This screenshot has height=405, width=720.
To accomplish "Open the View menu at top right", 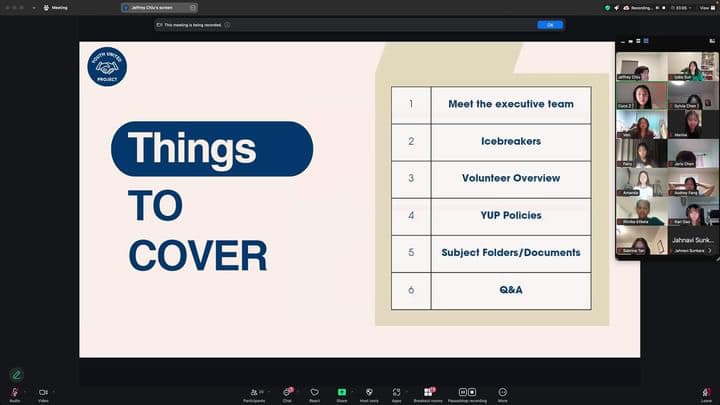I will tap(704, 7).
